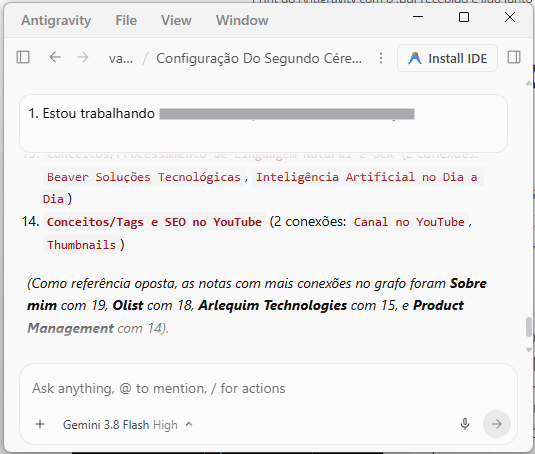Go back with the left arrow
This screenshot has height=454, width=535.
(55, 57)
